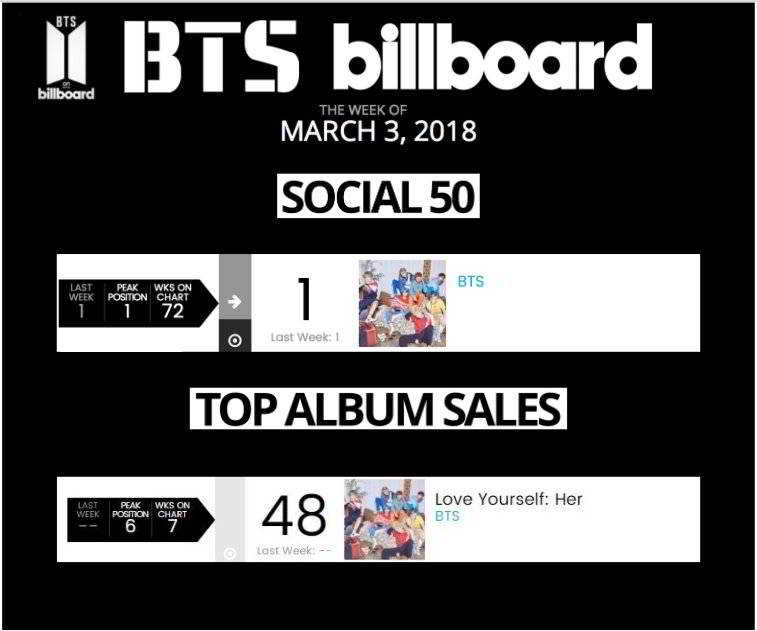Click the rank number 1 in Social 50

(x=305, y=298)
